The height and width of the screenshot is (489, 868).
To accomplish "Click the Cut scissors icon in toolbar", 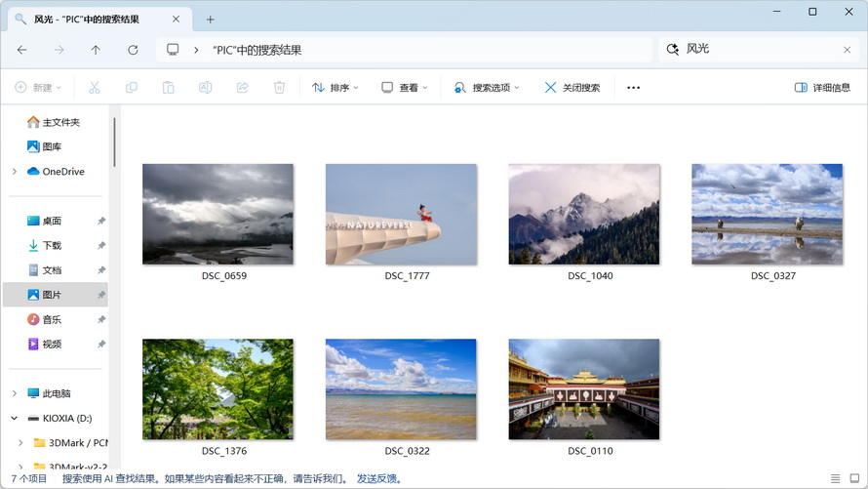I will (95, 88).
